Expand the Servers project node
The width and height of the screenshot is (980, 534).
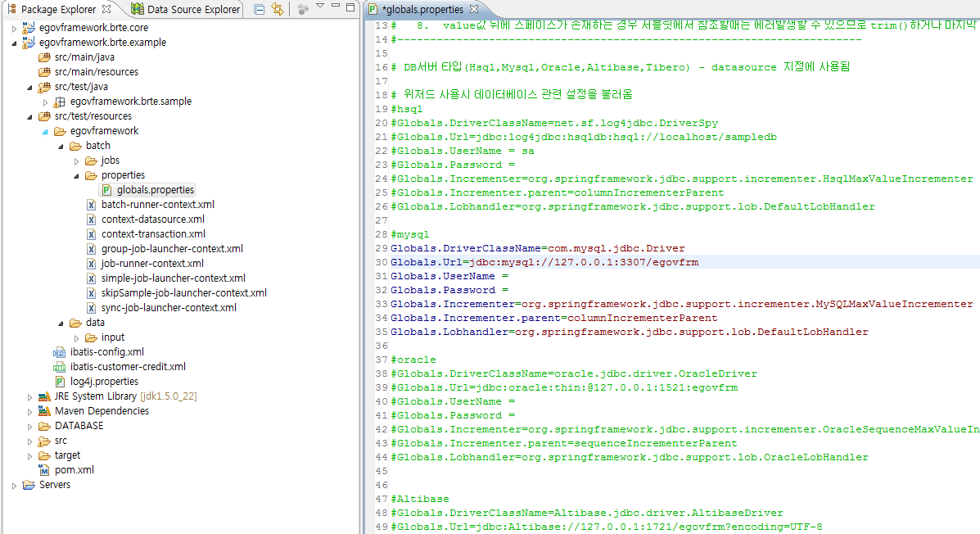pos(15,485)
